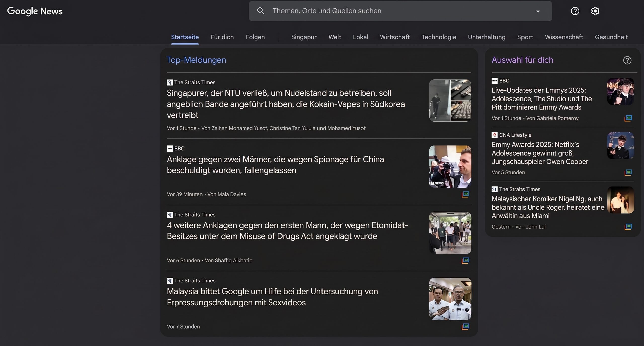Viewport: 644px width, 346px height.
Task: Click 'Gestern • Von John Lui' text
Action: click(x=518, y=227)
